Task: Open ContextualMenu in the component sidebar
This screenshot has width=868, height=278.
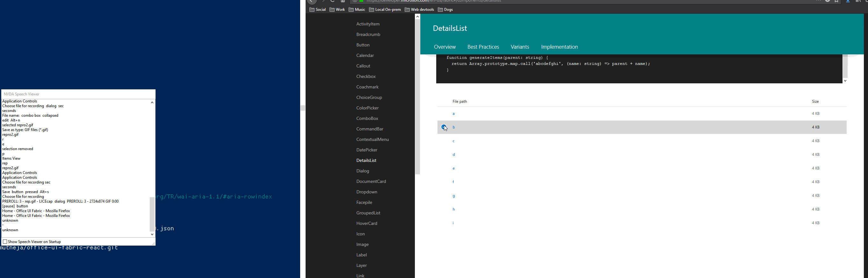Action: (372, 140)
